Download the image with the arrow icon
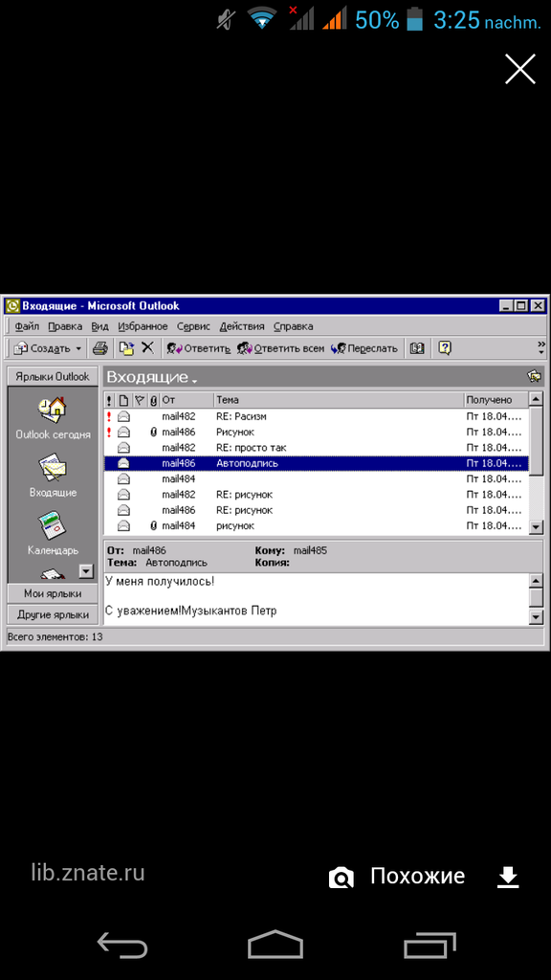Screen dimensions: 551x980 click(508, 878)
